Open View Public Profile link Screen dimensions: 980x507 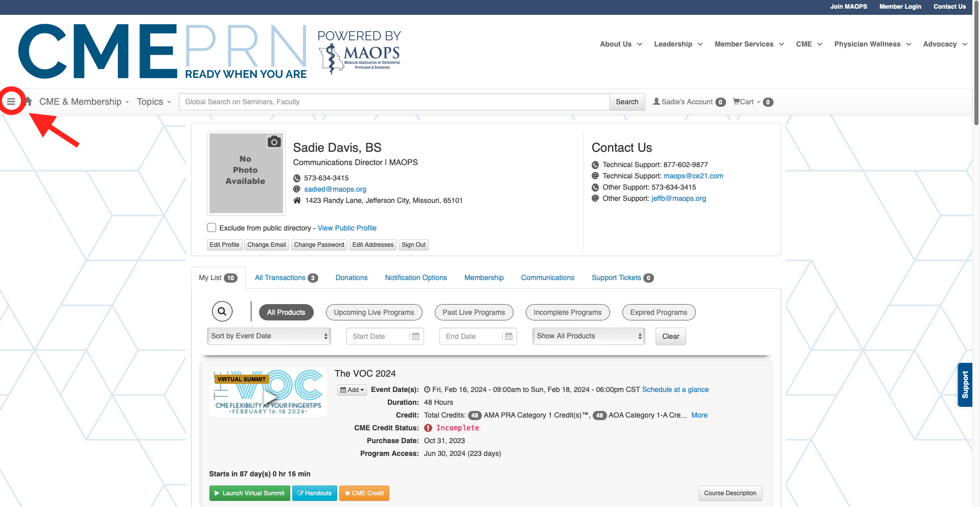pos(347,228)
